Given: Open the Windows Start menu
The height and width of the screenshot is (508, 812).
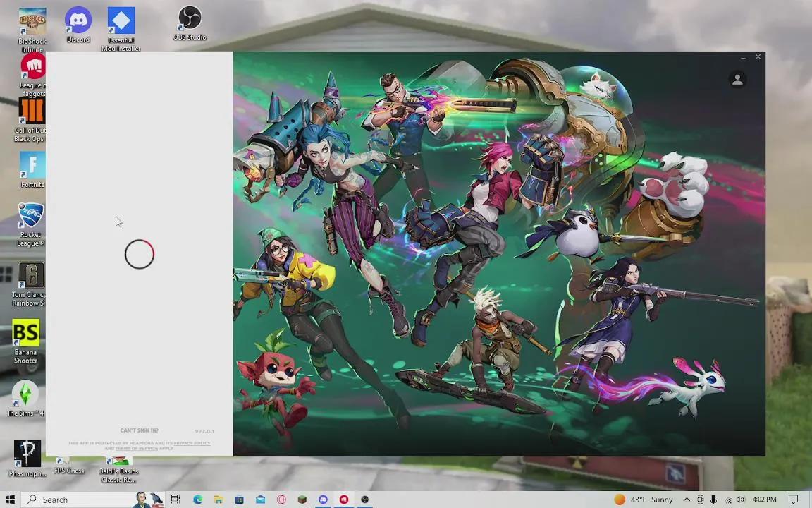Looking at the screenshot, I should (x=10, y=500).
